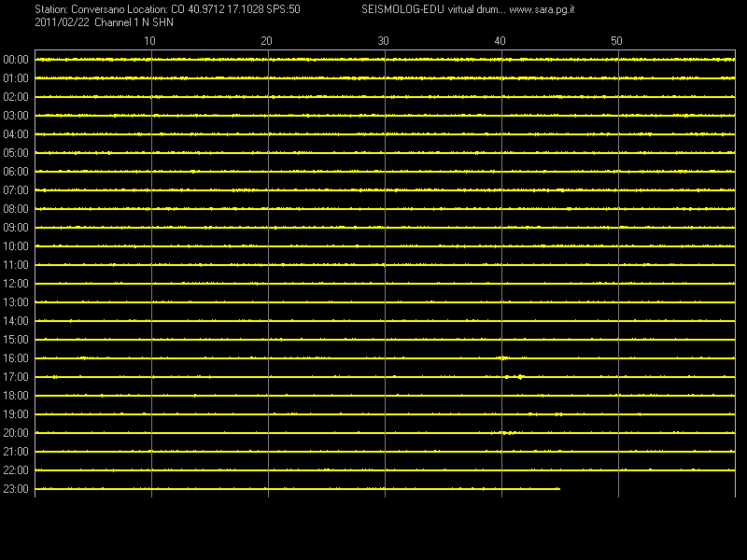
Task: Click the 16:00 row label
Action: click(16, 358)
